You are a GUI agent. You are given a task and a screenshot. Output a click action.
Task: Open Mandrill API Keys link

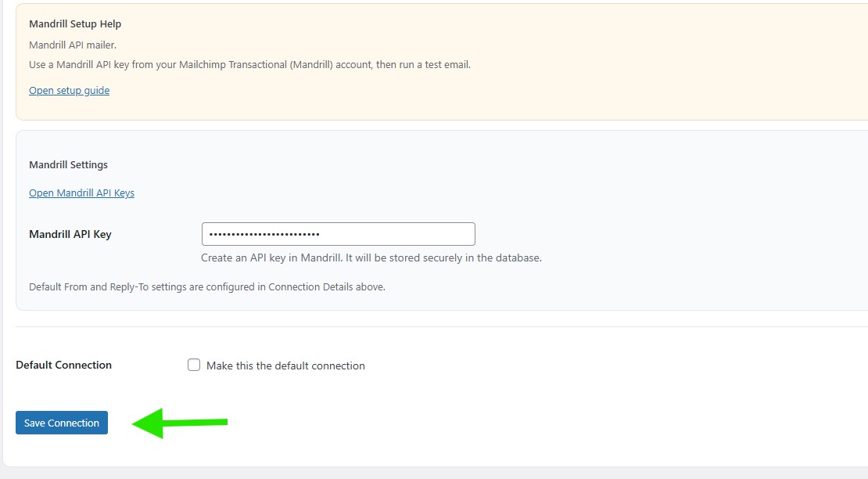tap(81, 193)
